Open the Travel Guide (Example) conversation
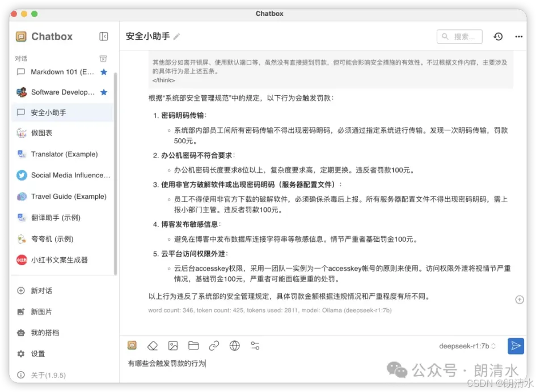 [62, 197]
